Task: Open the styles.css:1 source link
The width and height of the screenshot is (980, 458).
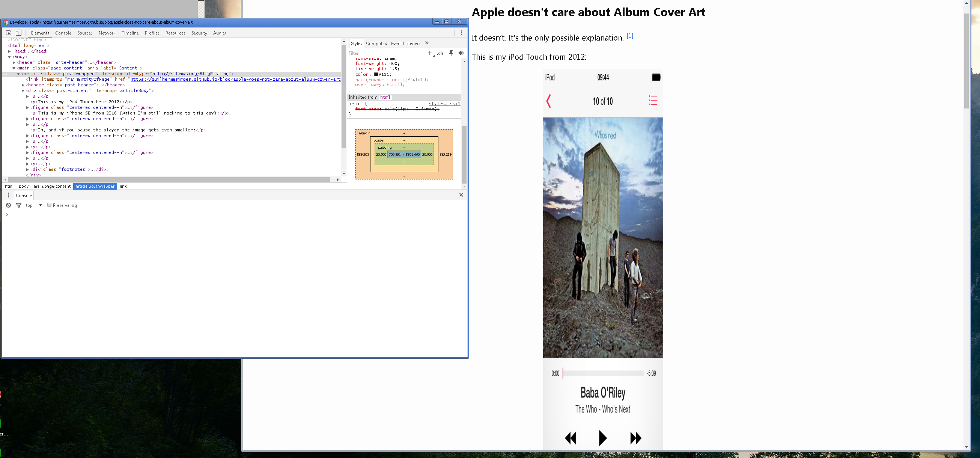Action: pyautogui.click(x=444, y=104)
